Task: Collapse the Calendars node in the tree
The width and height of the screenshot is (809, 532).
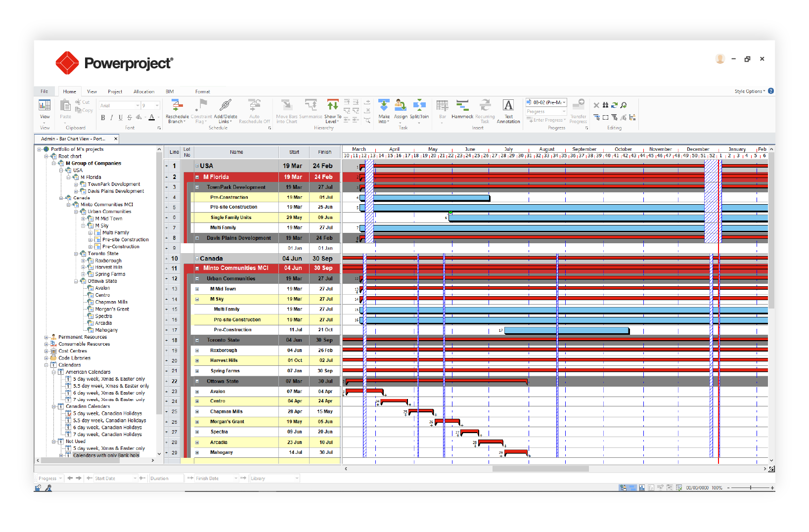Action: coord(46,365)
